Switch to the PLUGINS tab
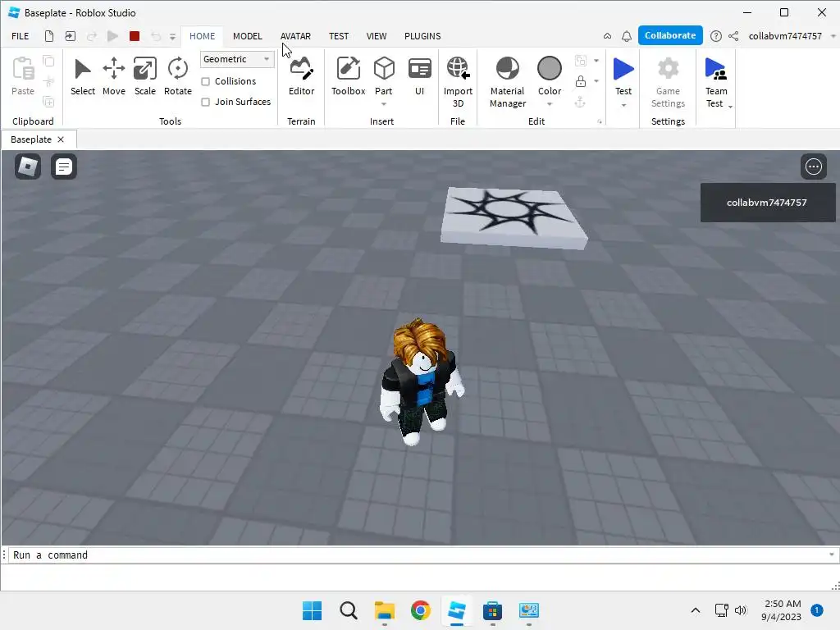 [x=422, y=36]
